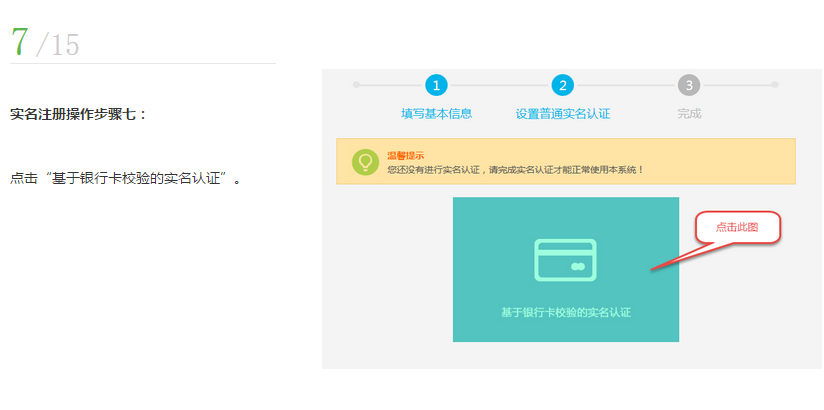Image resolution: width=824 pixels, height=410 pixels.
Task: Click the 基于银行卡校验的实名认证 tile caption
Action: point(565,313)
